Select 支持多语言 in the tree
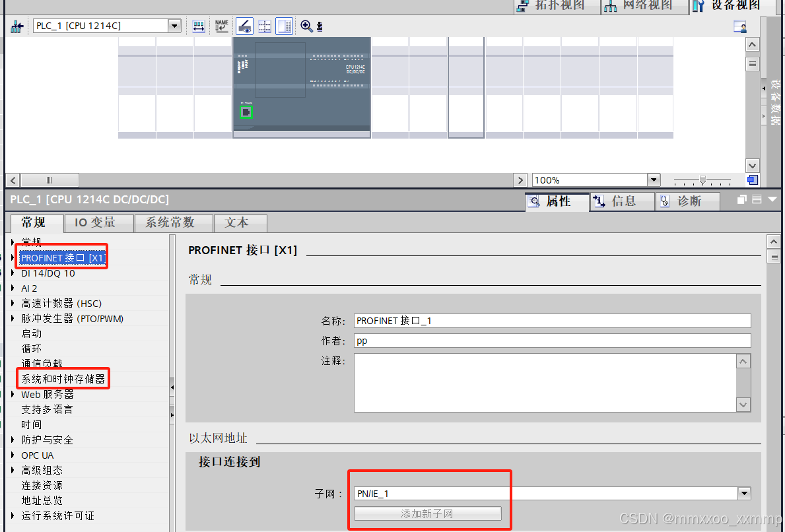 pyautogui.click(x=47, y=409)
